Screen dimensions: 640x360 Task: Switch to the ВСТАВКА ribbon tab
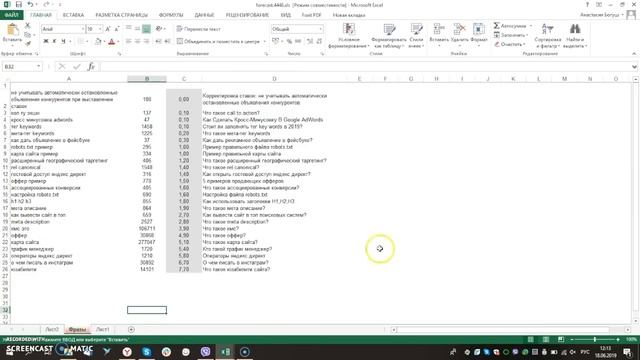(x=73, y=15)
